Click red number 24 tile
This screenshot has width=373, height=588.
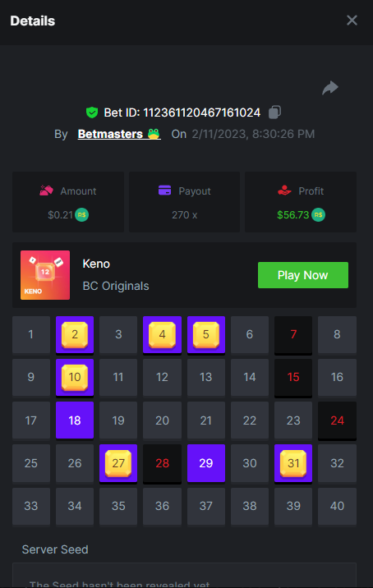(x=337, y=420)
